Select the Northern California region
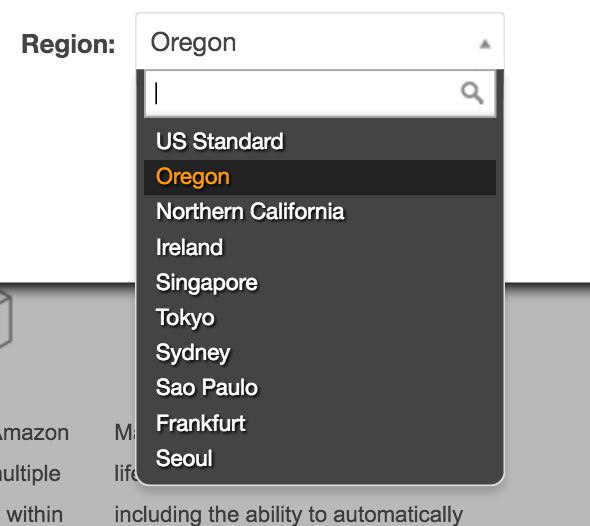The width and height of the screenshot is (590, 526). pos(320,212)
